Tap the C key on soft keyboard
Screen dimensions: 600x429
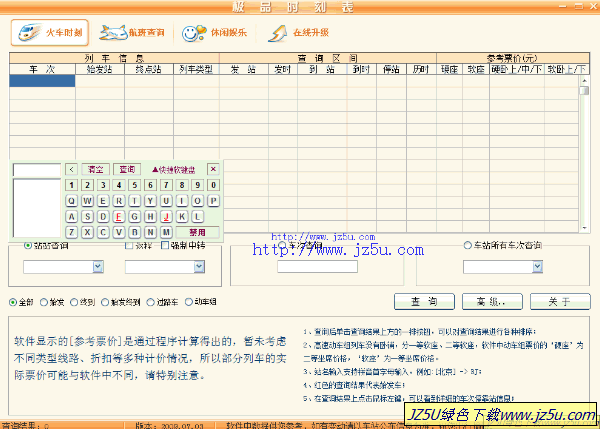(x=103, y=232)
